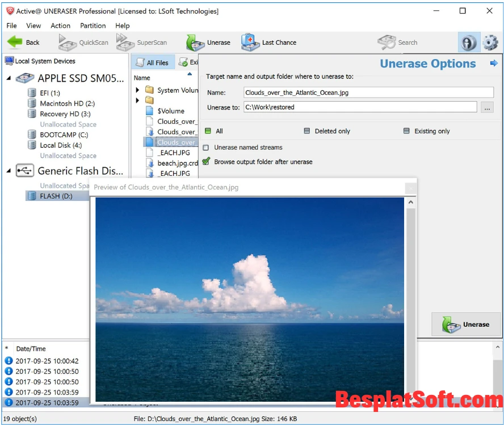Open the Action menu
This screenshot has width=504, height=425.
[60, 26]
